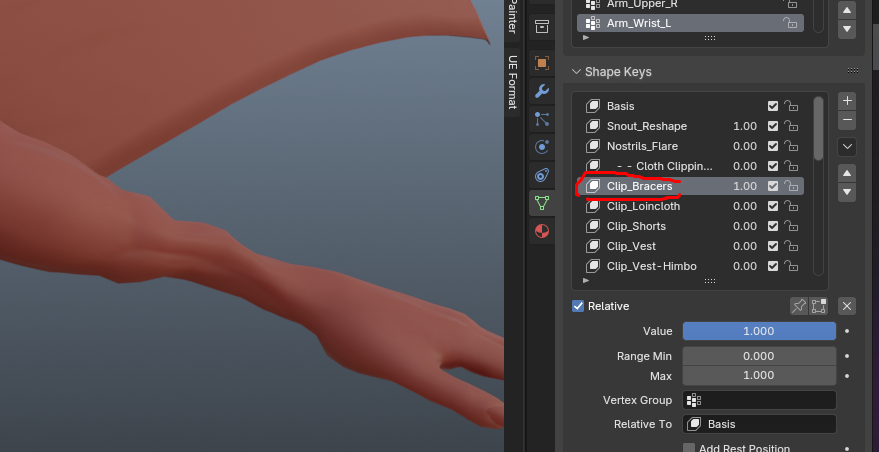Click the Clip_Bracers 1.00 value
Viewport: 879px width, 452px height.
(x=745, y=186)
